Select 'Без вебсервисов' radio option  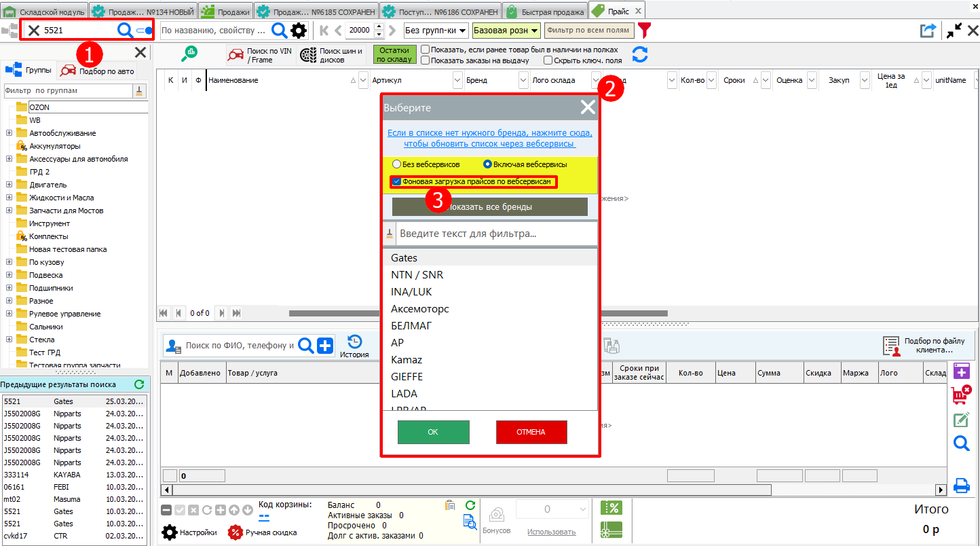coord(397,164)
